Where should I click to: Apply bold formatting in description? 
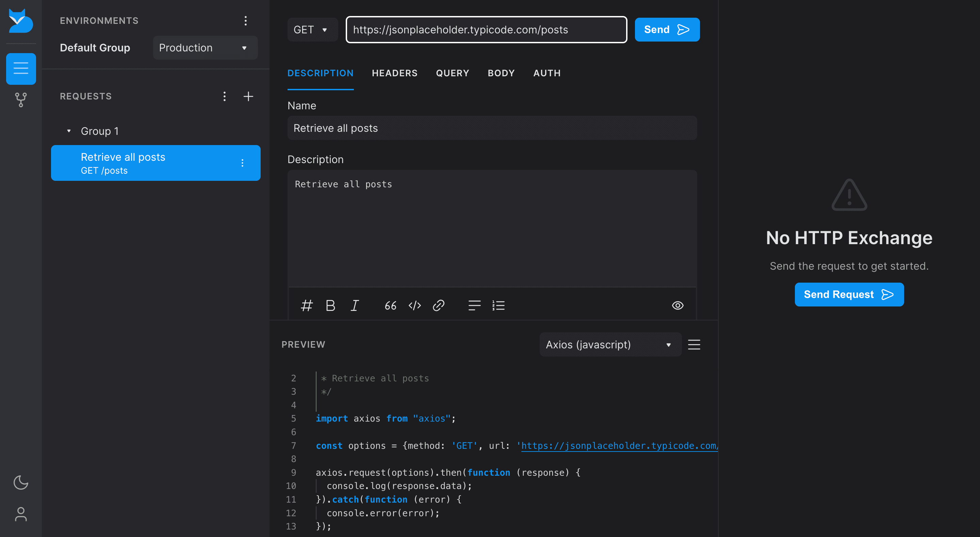(331, 305)
